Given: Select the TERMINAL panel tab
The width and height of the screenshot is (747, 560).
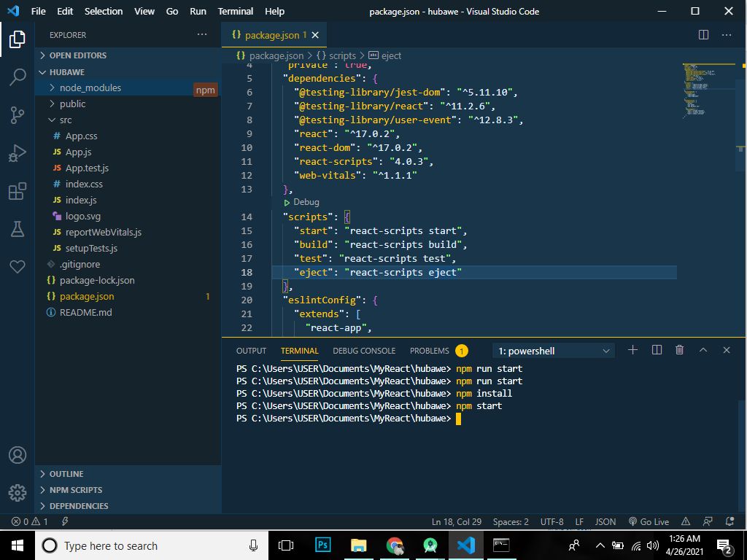Looking at the screenshot, I should tap(299, 351).
